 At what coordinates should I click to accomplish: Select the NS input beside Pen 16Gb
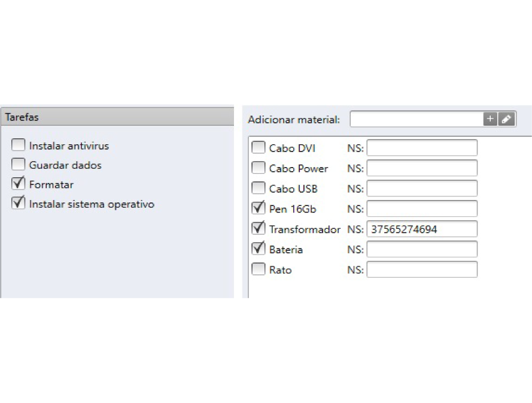(422, 208)
